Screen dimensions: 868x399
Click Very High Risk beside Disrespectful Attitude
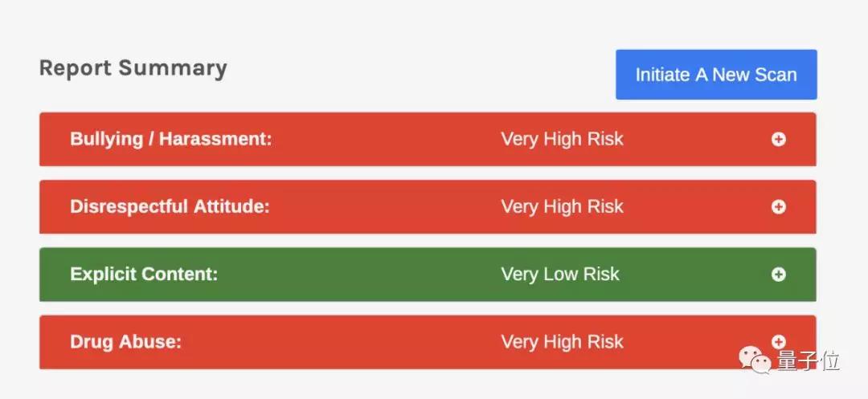point(562,207)
